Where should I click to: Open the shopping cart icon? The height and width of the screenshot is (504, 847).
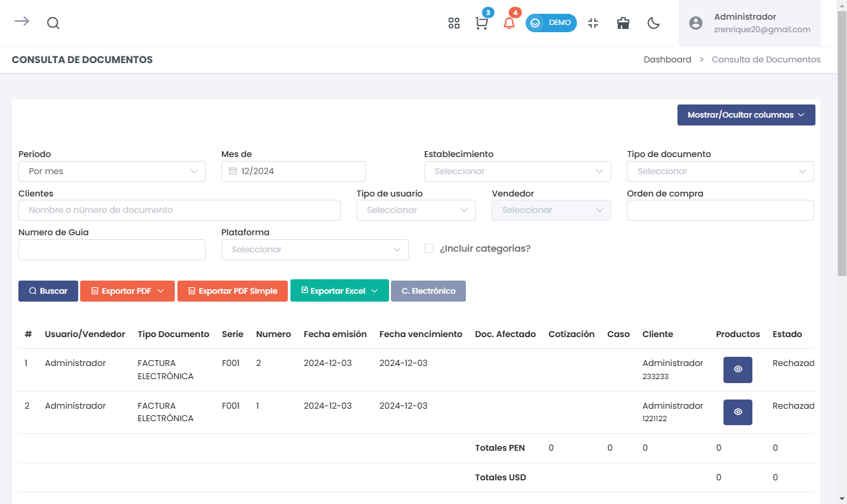[482, 23]
